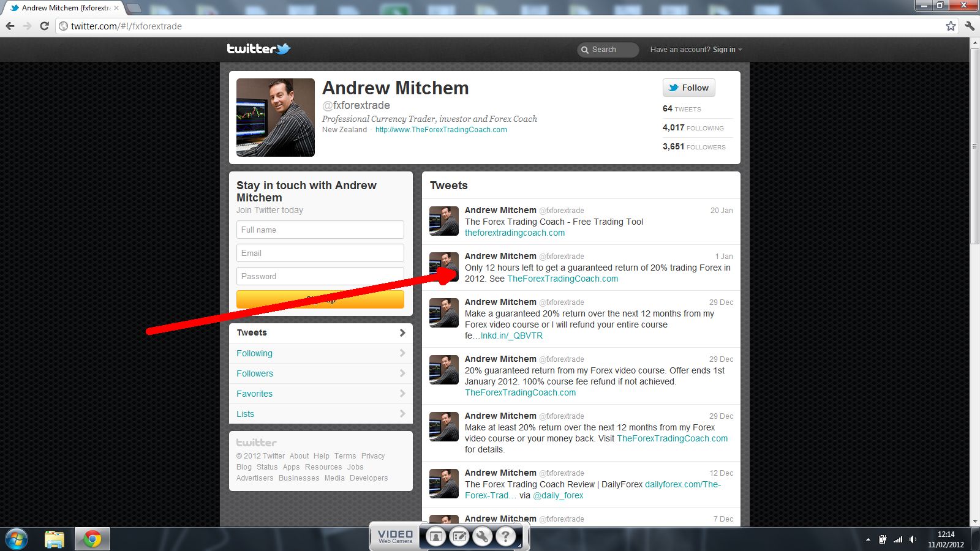
Task: Click chevron next to Followers
Action: click(402, 373)
